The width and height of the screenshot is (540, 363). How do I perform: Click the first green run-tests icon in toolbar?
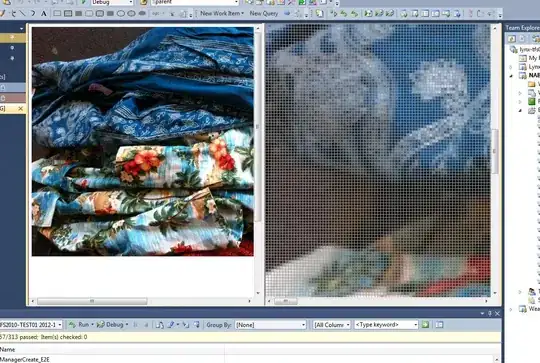tap(368, 13)
